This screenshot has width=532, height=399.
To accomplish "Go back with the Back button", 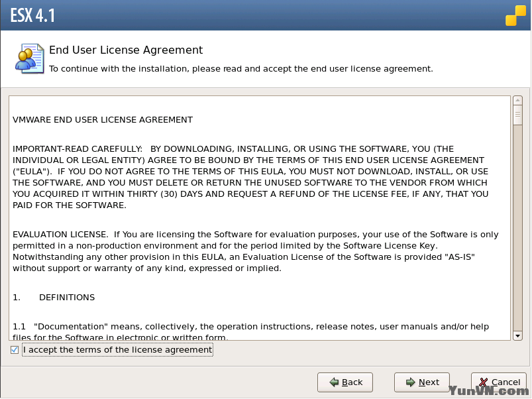I will click(345, 382).
